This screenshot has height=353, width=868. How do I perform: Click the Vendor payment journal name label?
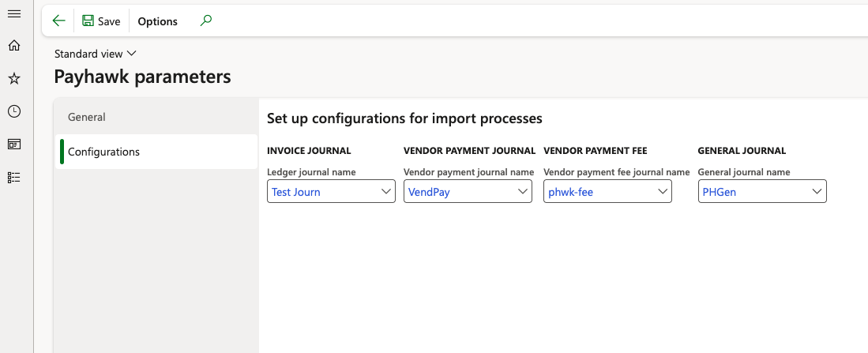pyautogui.click(x=469, y=172)
